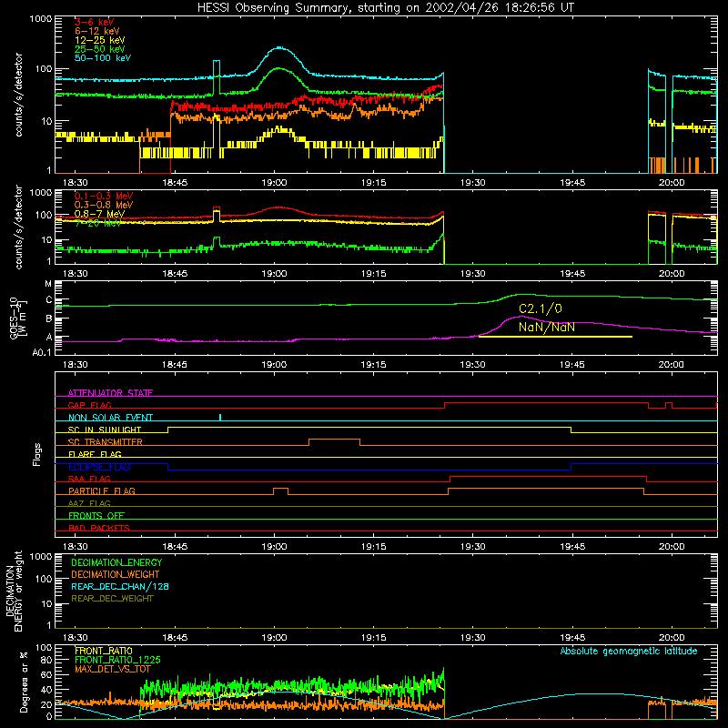Select the FRONT_RATIO_1225 legend label
Image resolution: width=728 pixels, height=728 pixels.
click(x=117, y=660)
